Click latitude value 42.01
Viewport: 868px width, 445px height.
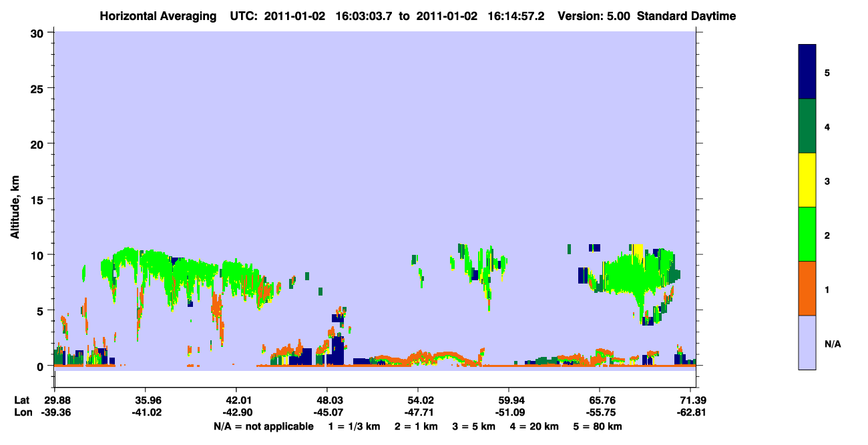tap(236, 400)
